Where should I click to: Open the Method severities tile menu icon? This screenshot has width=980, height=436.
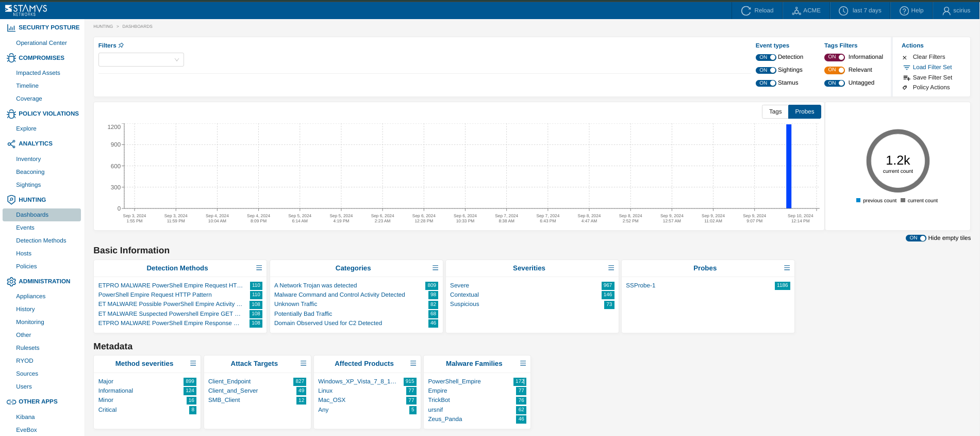point(193,363)
